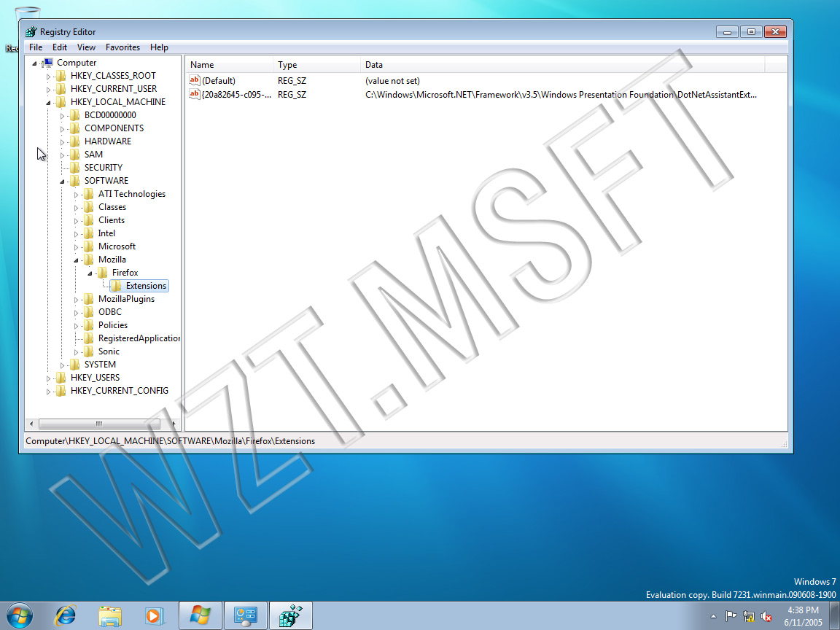Click the RegisteredApplications folder icon
The height and width of the screenshot is (630, 840).
90,338
